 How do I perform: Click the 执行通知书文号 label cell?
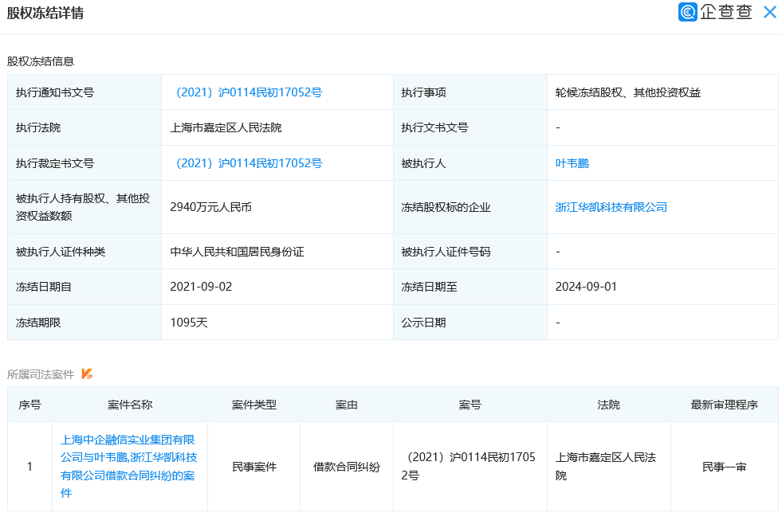coord(84,92)
